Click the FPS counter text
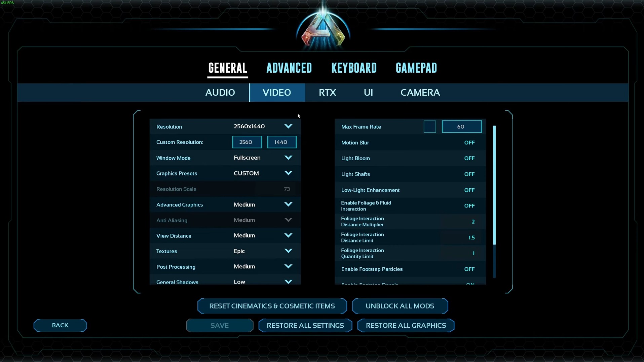The image size is (644, 362). point(7,3)
